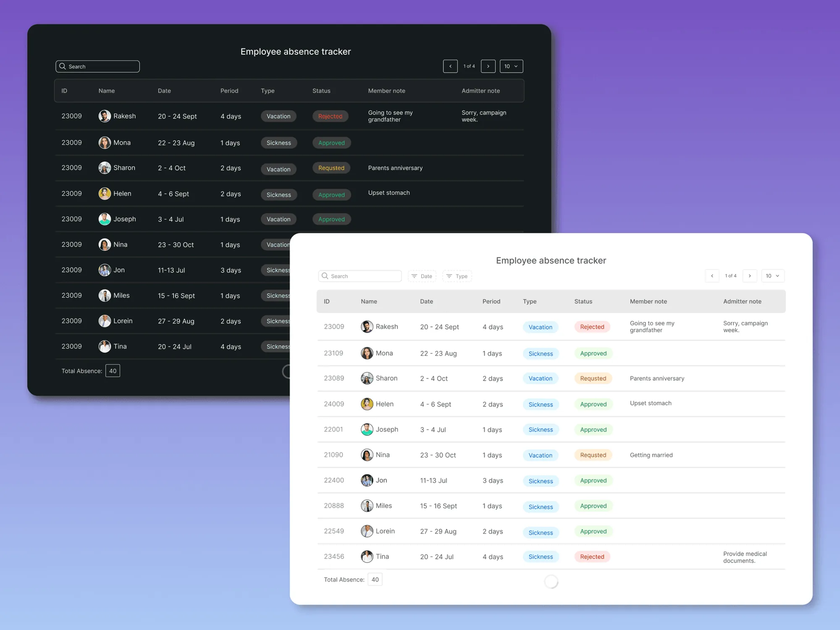Click Total Absence value in light tracker
The image size is (840, 630).
375,580
